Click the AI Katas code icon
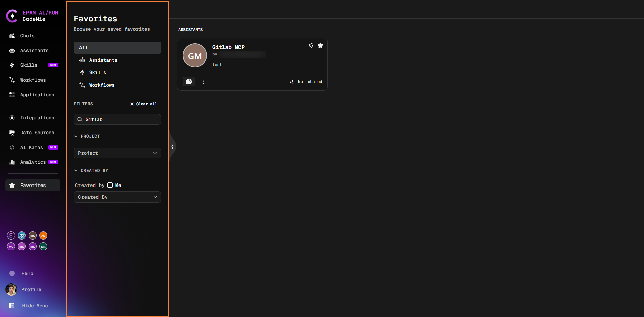Viewport: 644px width, 317px height. (x=12, y=147)
